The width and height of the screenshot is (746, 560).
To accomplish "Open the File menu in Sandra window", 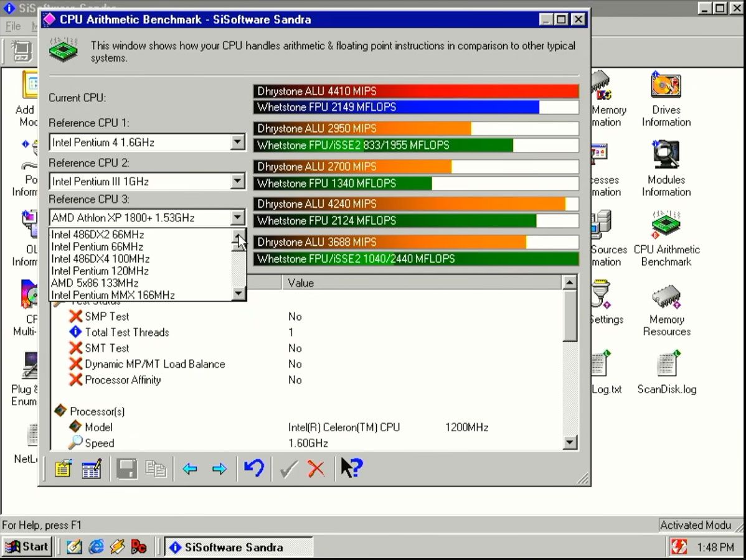I will click(13, 26).
